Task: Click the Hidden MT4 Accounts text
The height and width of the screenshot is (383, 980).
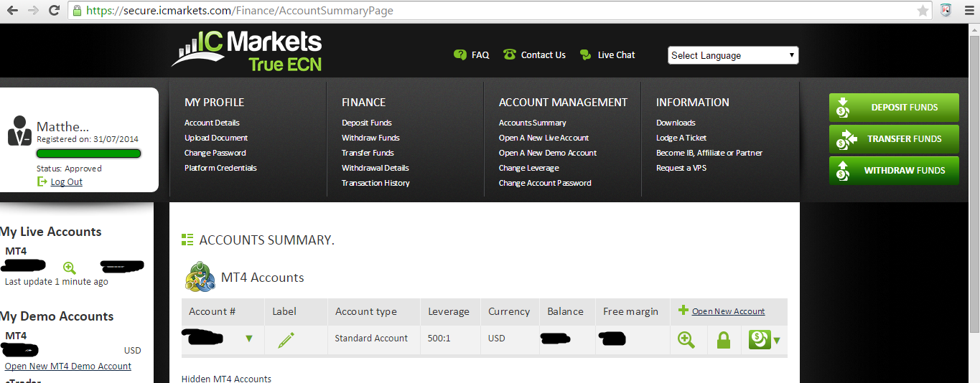Action: pyautogui.click(x=226, y=379)
